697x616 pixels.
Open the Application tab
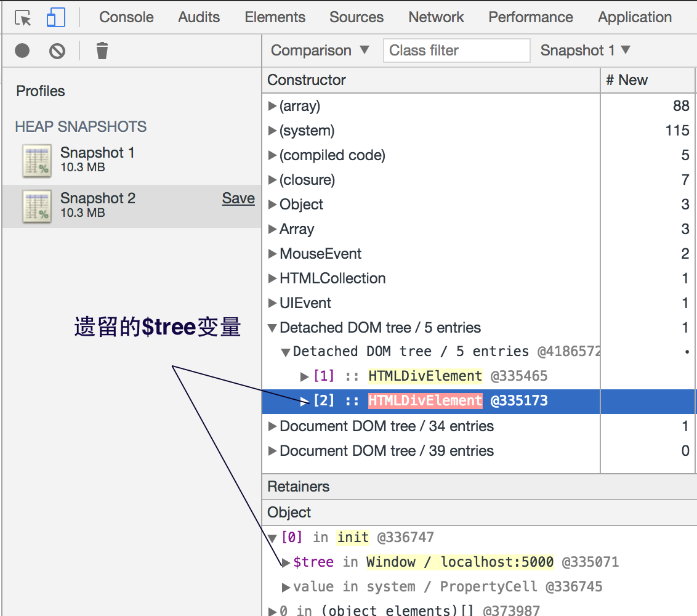[635, 17]
